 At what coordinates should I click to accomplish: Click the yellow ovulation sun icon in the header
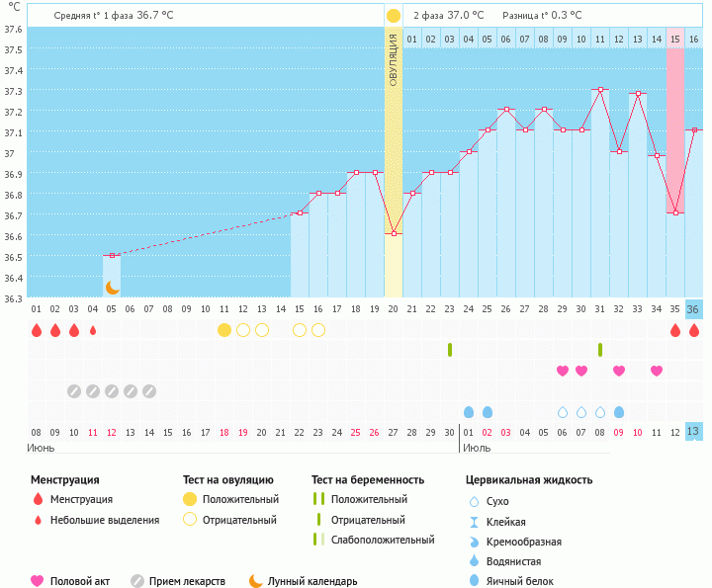point(394,16)
